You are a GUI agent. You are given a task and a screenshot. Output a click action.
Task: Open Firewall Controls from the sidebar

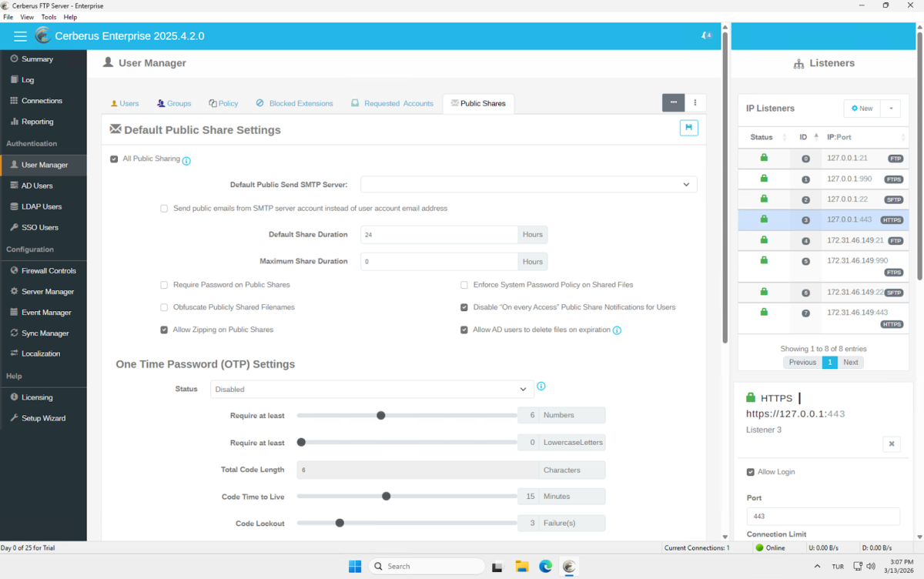coord(48,271)
